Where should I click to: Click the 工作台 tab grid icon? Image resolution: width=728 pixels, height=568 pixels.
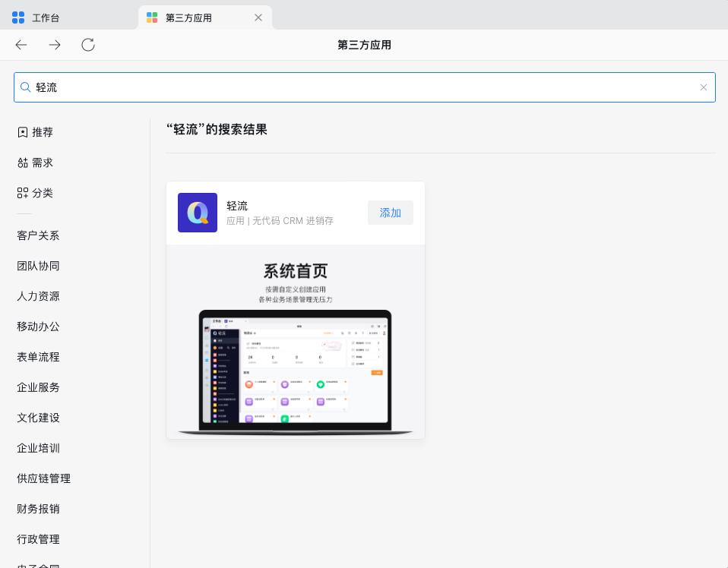point(18,17)
